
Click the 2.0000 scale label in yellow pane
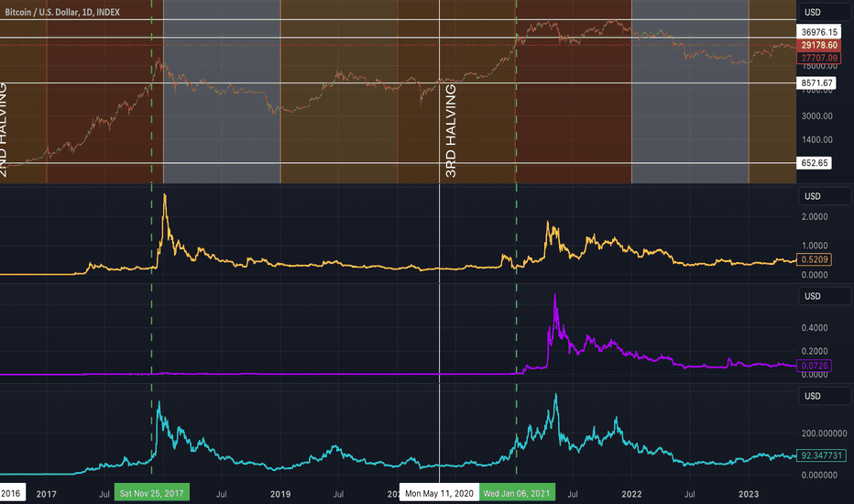point(815,217)
